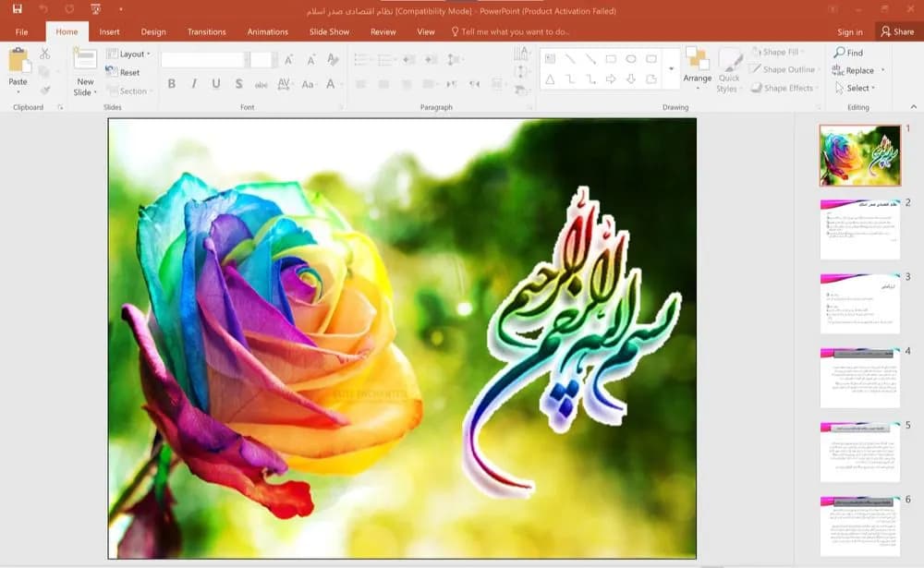Open Character Spacing AV dropdown
Screen dimensions: 924x568
(286, 84)
